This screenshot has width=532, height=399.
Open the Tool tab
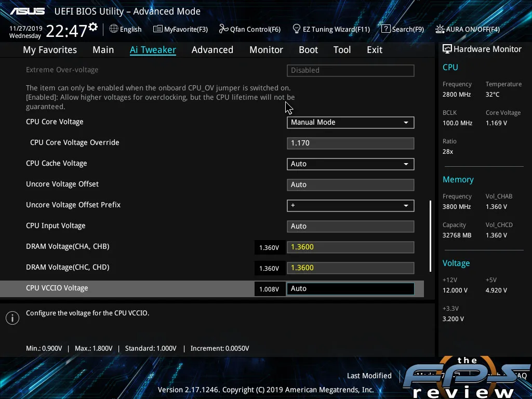(x=342, y=50)
